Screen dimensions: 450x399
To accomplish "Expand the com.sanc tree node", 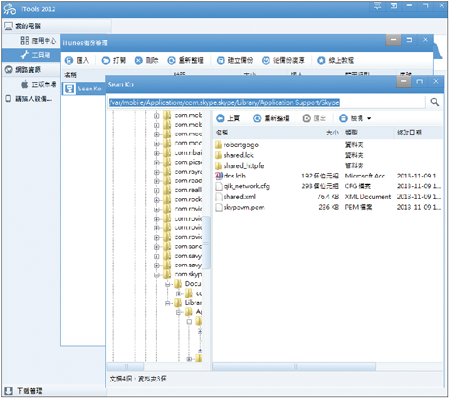I will 156,247.
